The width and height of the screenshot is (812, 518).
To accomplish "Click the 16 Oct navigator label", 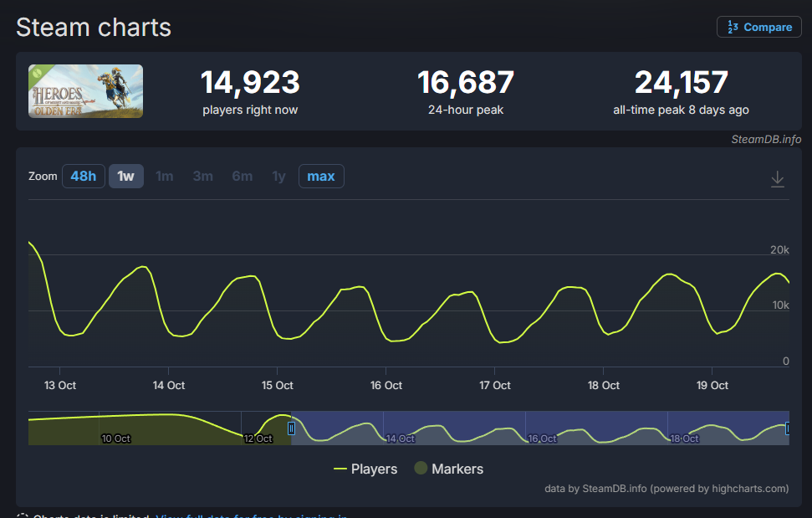I will pyautogui.click(x=542, y=439).
